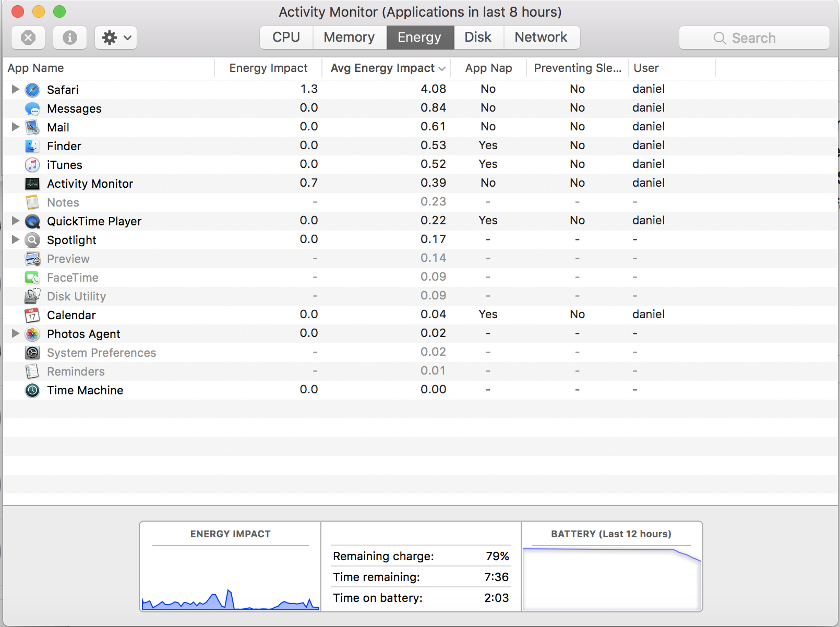Image resolution: width=840 pixels, height=627 pixels.
Task: Click the iTunes music note icon
Action: [x=32, y=165]
